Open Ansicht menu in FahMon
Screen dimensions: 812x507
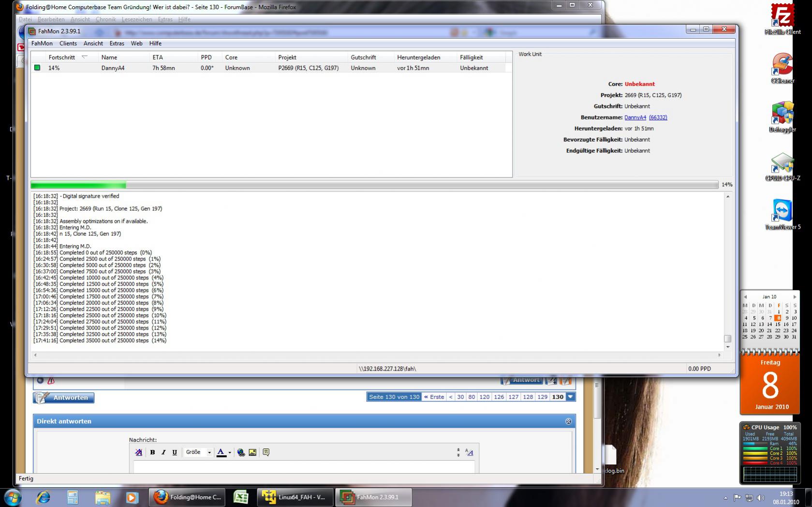(93, 43)
